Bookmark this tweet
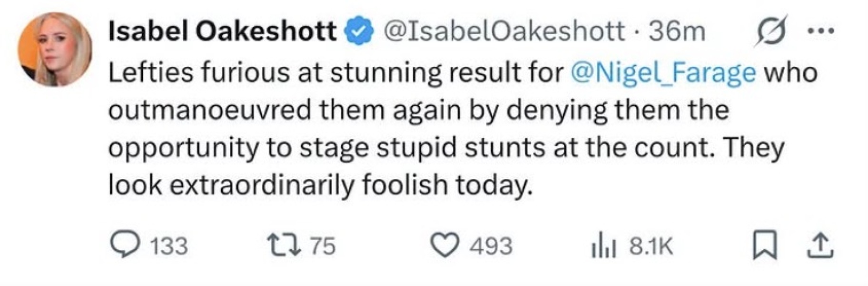Viewport: 868px width, 286px height. pos(764,245)
